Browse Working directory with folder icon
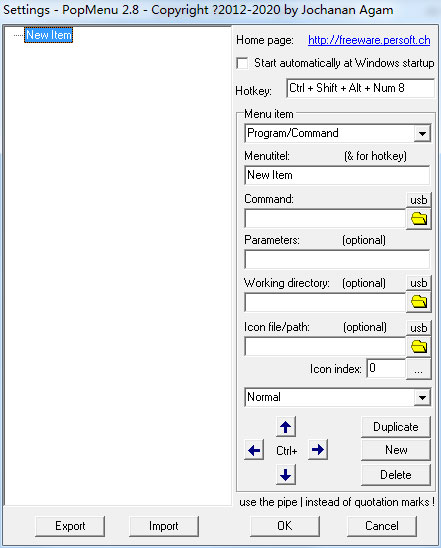Image resolution: width=441 pixels, height=548 pixels. 419,302
